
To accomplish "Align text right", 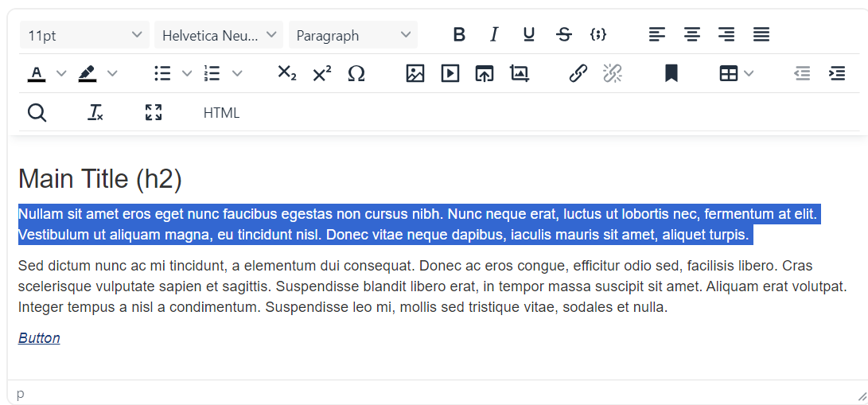I will (x=726, y=35).
